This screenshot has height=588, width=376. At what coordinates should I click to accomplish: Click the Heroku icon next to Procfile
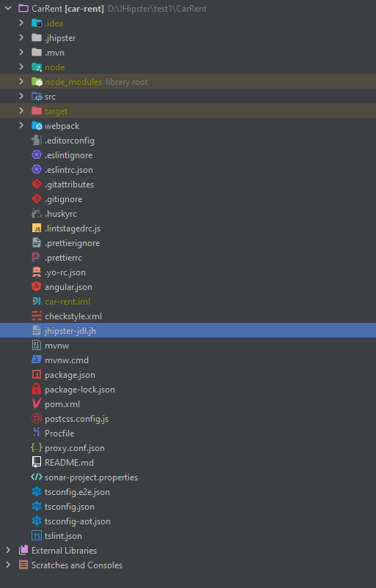pyautogui.click(x=37, y=433)
